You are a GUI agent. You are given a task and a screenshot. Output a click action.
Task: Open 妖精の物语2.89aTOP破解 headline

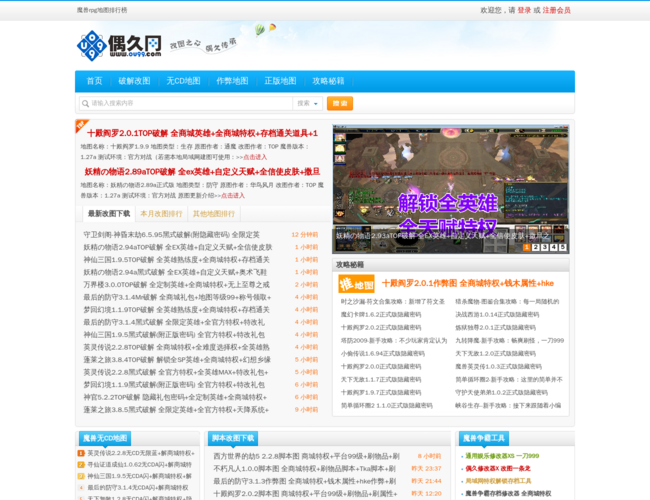point(202,172)
